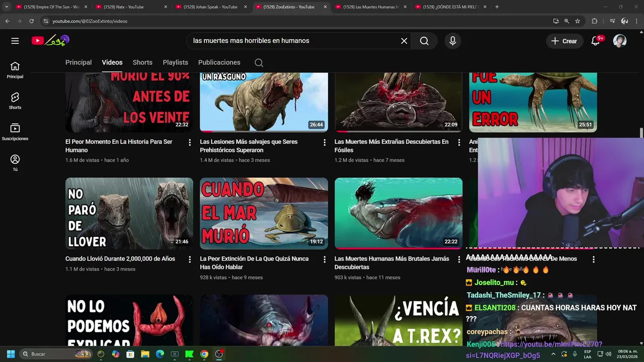Open the Windows Start menu
The height and width of the screenshot is (362, 644).
[x=11, y=354]
